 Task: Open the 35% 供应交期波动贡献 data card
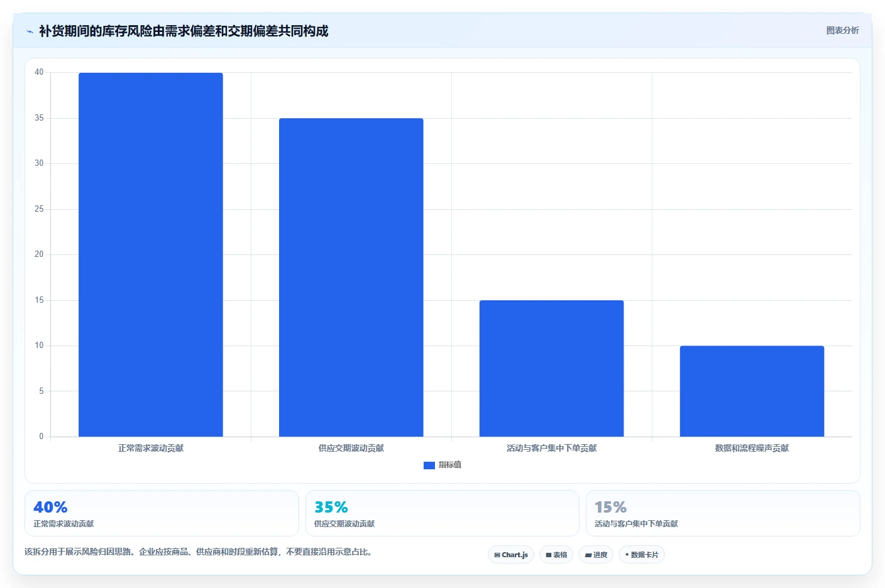pos(442,513)
